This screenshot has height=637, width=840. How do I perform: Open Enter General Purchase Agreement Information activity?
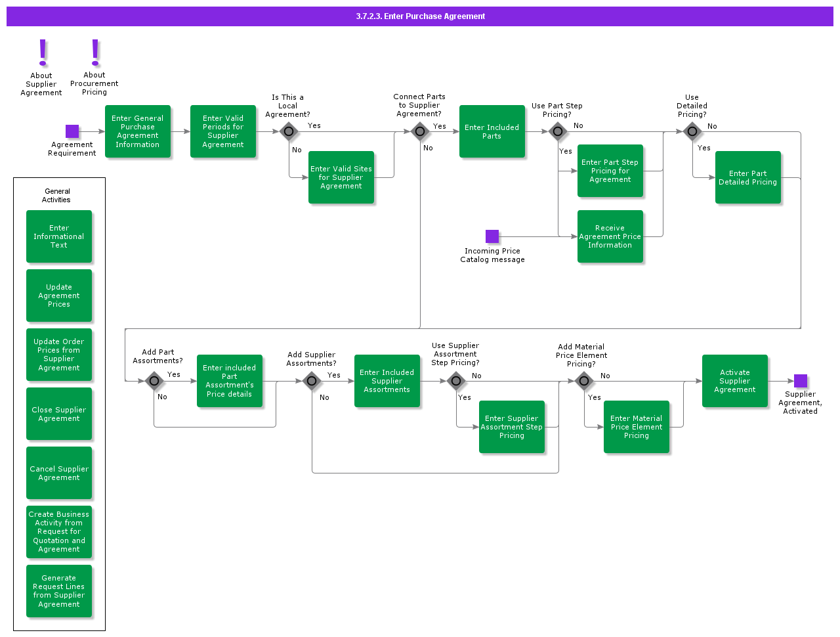coord(138,131)
